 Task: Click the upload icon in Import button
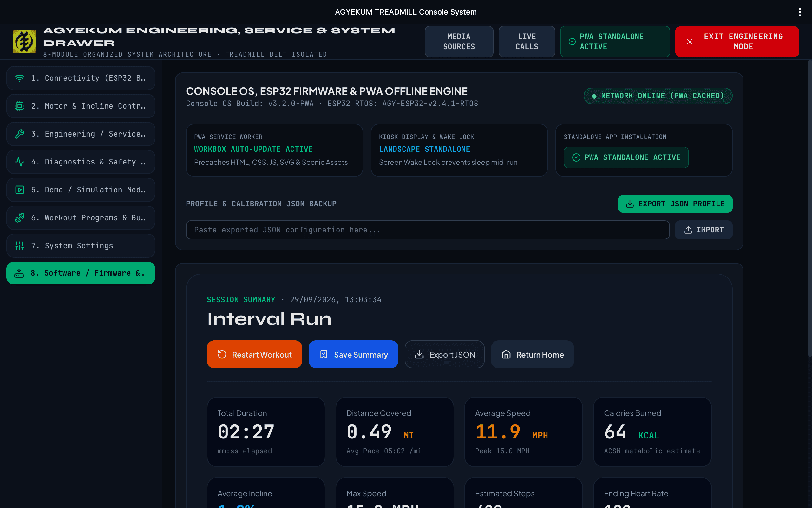click(x=688, y=230)
